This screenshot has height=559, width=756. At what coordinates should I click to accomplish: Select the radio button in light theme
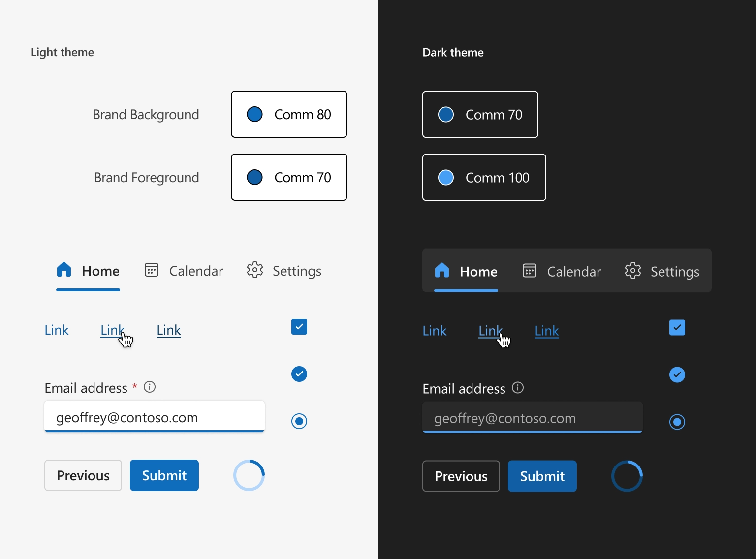(299, 421)
